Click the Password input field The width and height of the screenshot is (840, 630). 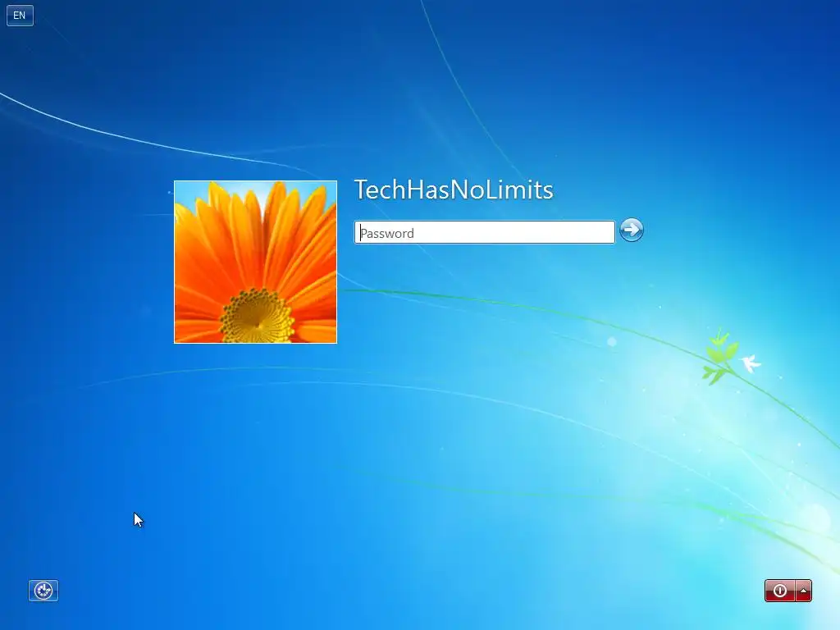click(484, 232)
